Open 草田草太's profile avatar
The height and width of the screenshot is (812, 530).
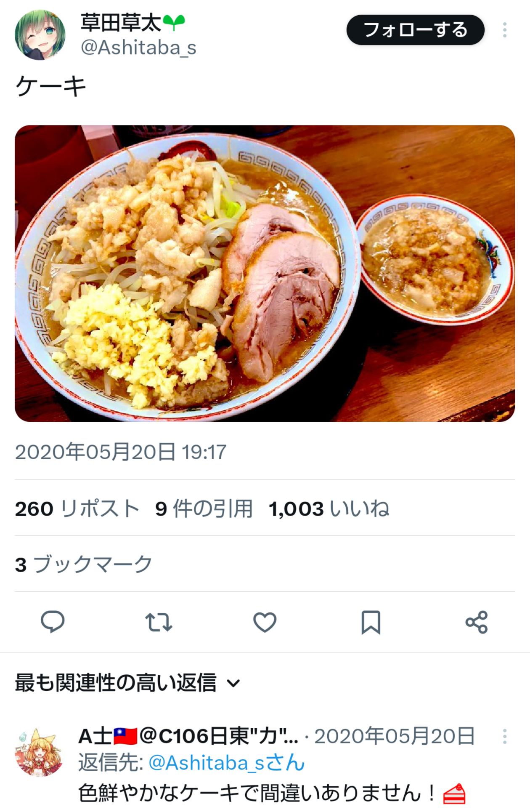click(x=40, y=35)
